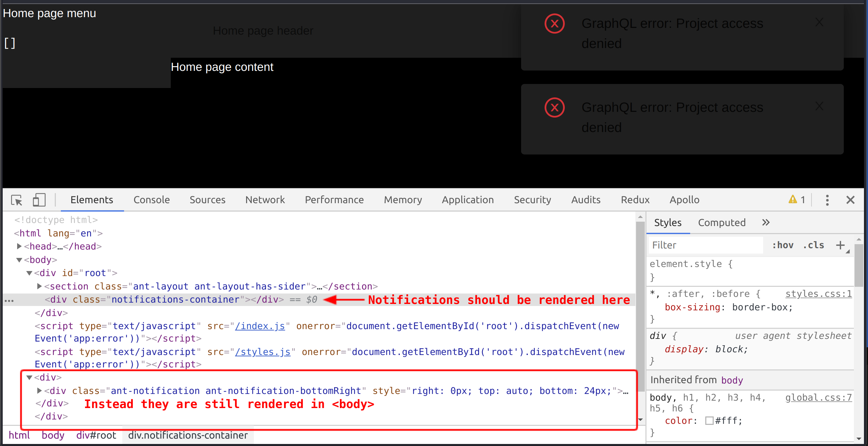
Task: Toggle the device toolbar icon
Action: (x=39, y=199)
